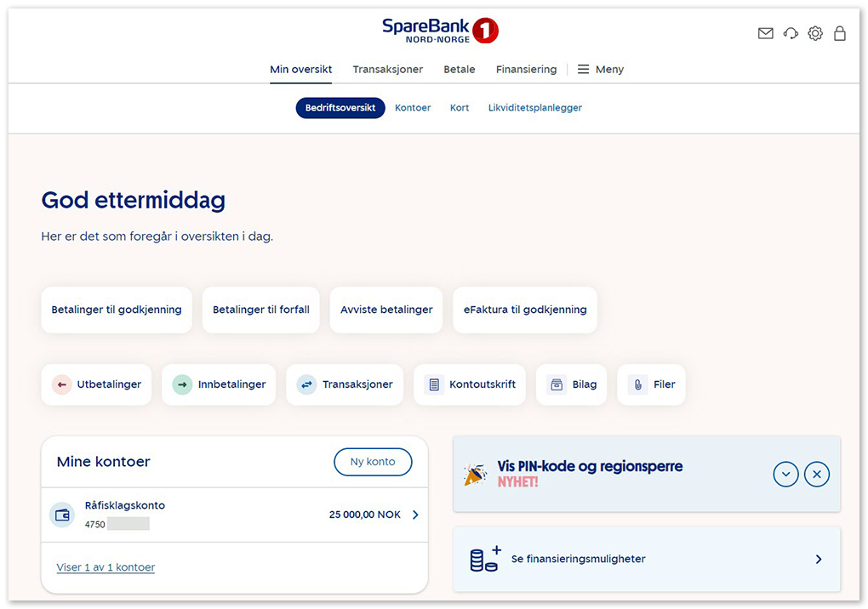Open Kontoutskrift document shortcut
The width and height of the screenshot is (868, 609).
click(471, 384)
